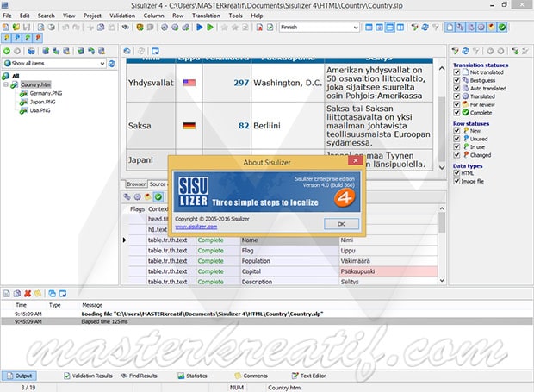
Task: Click the Comments tab
Action: tap(251, 376)
